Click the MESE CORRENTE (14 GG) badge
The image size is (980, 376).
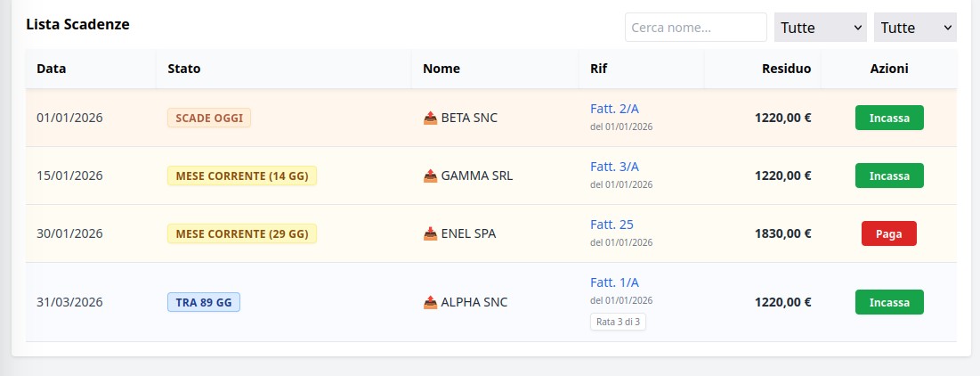pyautogui.click(x=242, y=176)
